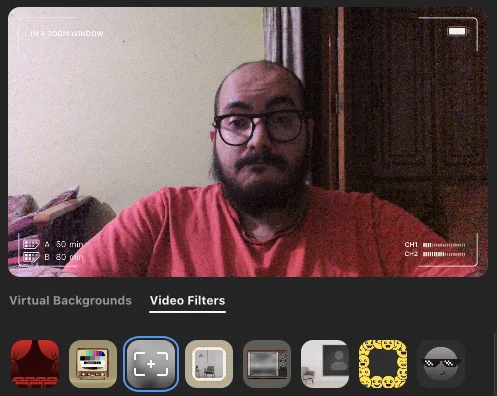497x396 pixels.
Task: Click the filter list scrollbar
Action: tap(495, 363)
